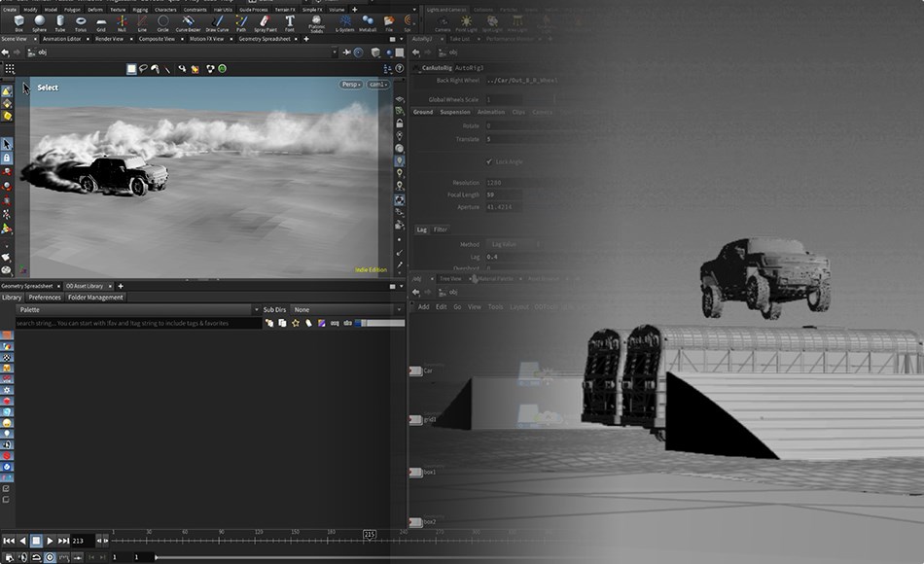Select the Sphere shelf tool
Screen dimensions: 924x564
pos(39,21)
